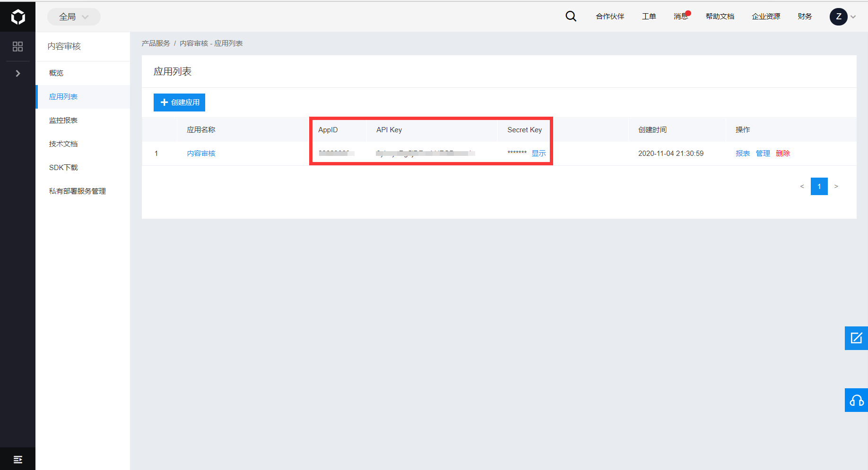Viewport: 868px width, 470px height.
Task: Click the search magnifier icon
Action: coord(571,17)
